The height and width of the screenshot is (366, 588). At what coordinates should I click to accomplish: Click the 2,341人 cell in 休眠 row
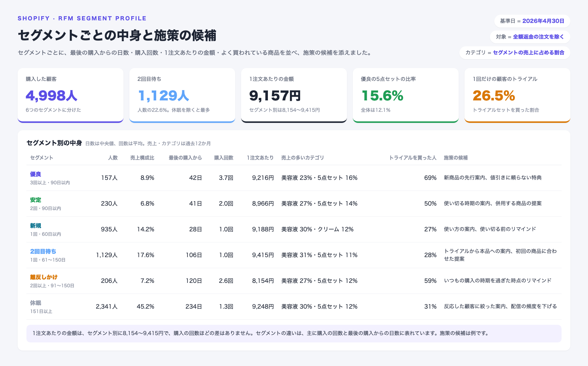tap(107, 307)
